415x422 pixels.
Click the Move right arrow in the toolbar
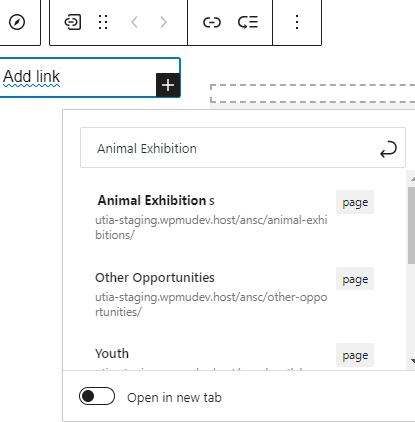pyautogui.click(x=163, y=22)
